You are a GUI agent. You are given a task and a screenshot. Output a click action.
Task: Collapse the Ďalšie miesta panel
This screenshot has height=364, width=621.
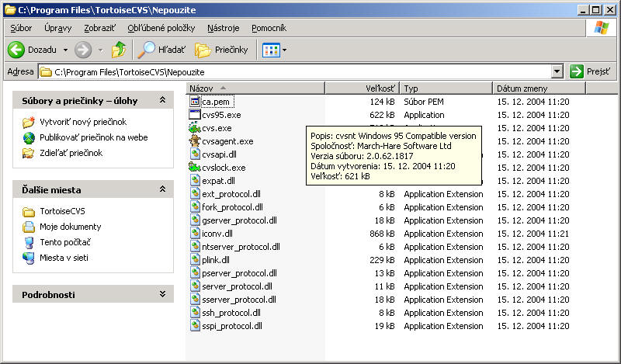pyautogui.click(x=163, y=189)
